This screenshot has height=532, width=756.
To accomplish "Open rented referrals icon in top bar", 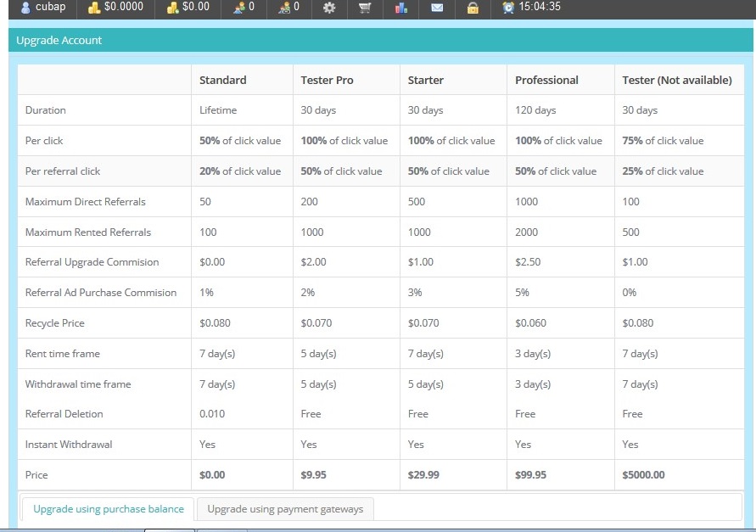I will click(x=284, y=8).
